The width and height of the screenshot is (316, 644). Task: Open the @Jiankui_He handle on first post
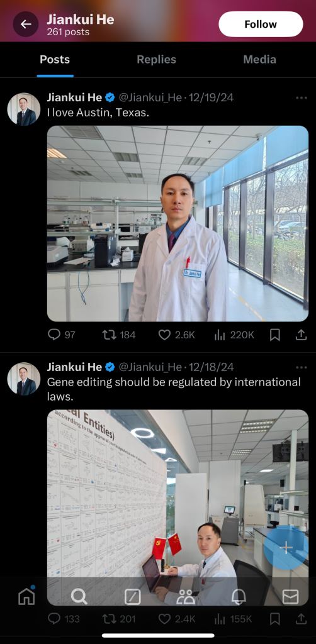point(150,97)
